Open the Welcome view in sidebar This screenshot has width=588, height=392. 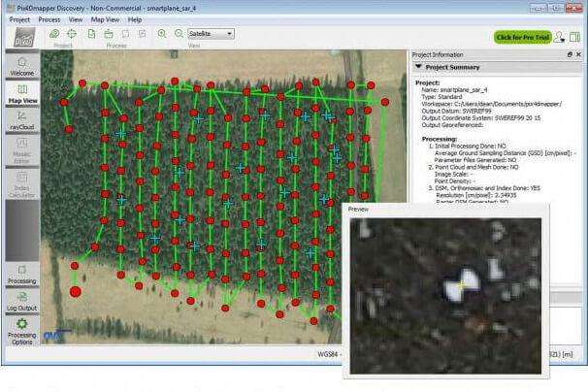(22, 66)
